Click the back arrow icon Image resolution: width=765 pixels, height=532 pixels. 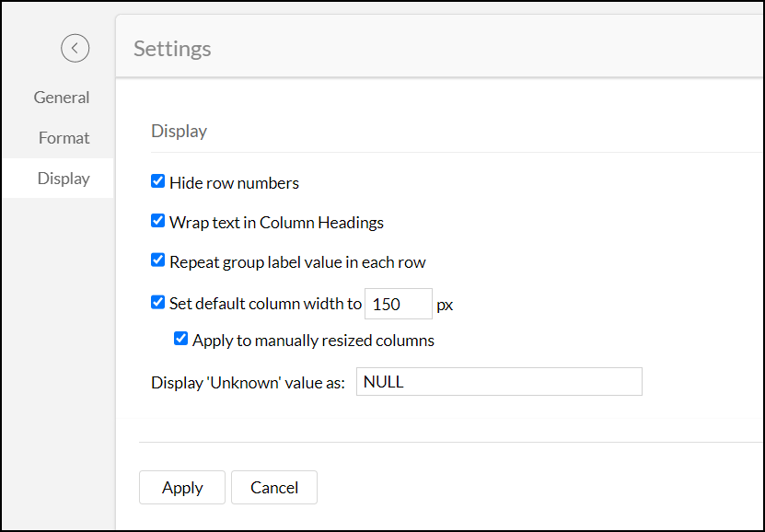(x=75, y=48)
